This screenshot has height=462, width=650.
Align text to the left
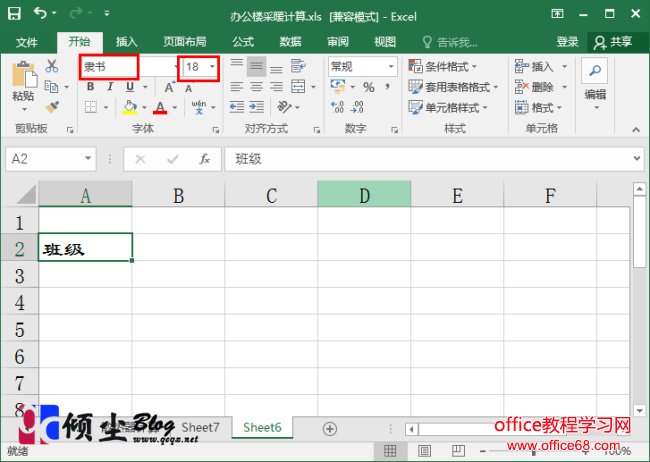click(237, 87)
